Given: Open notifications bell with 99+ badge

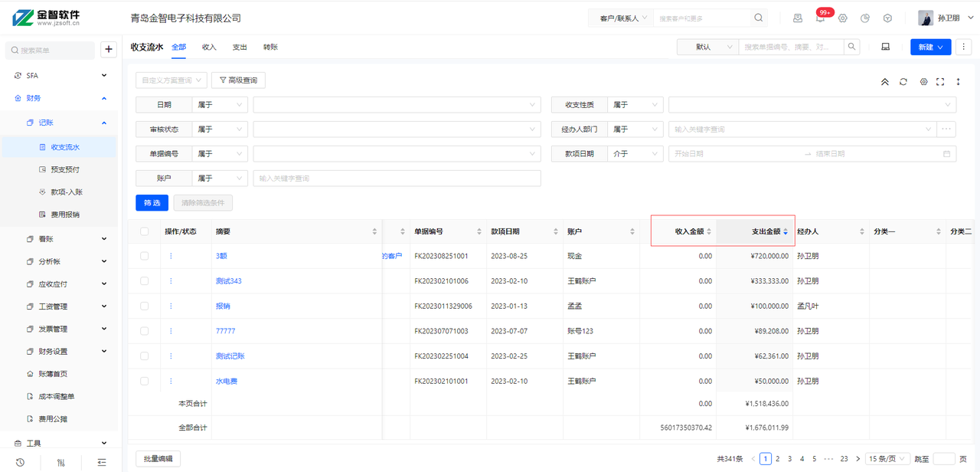Looking at the screenshot, I should [x=820, y=18].
